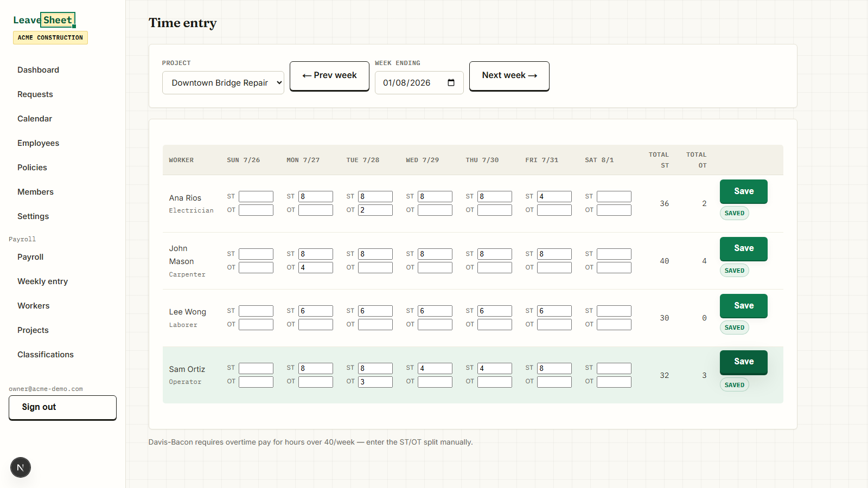Click Lee Wong Thursday OT field
This screenshot has width=868, height=488.
tap(495, 324)
